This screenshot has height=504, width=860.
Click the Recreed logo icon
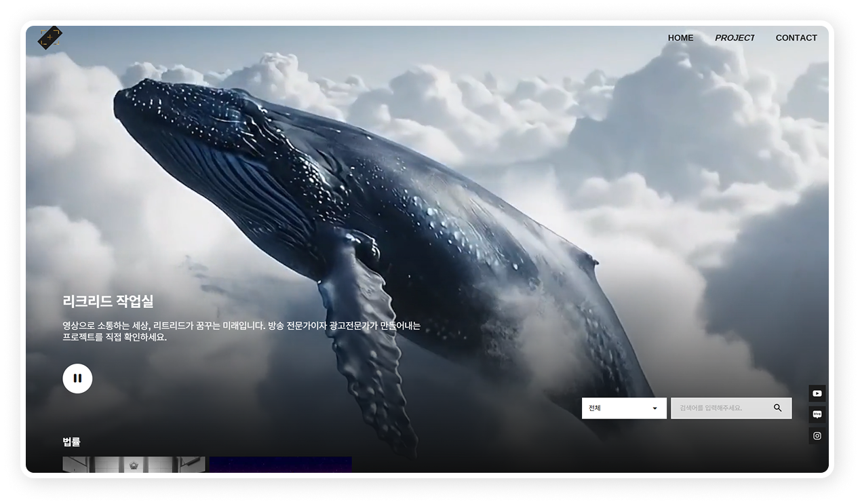coord(50,38)
